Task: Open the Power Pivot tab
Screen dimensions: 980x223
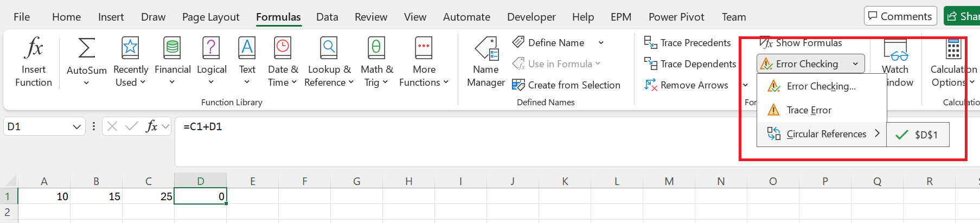Action: click(x=676, y=17)
